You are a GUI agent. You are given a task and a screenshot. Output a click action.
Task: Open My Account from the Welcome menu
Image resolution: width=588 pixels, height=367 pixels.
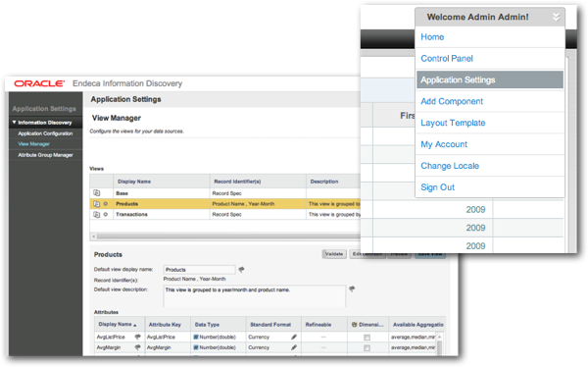tap(444, 144)
